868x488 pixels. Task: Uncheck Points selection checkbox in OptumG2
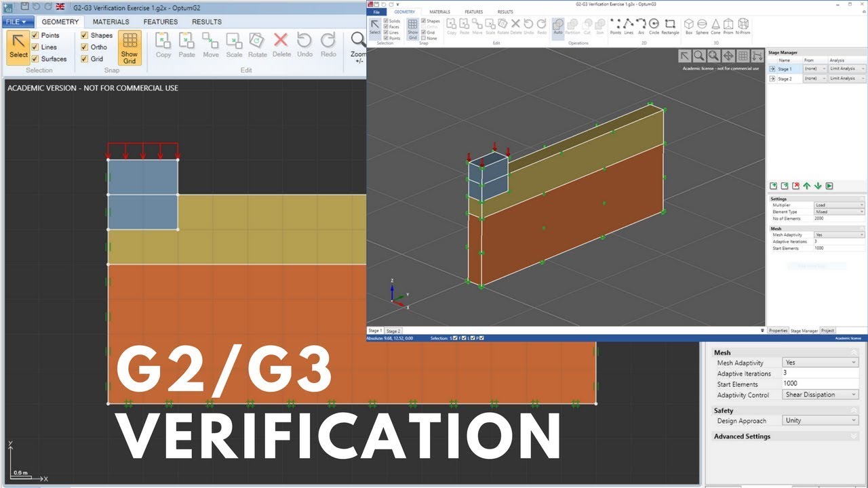coord(36,35)
